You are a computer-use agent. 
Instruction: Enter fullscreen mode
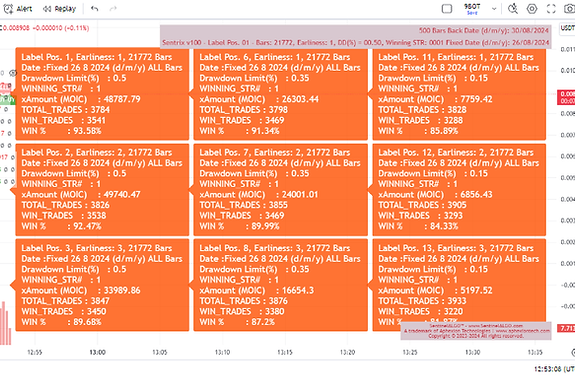pos(551,8)
